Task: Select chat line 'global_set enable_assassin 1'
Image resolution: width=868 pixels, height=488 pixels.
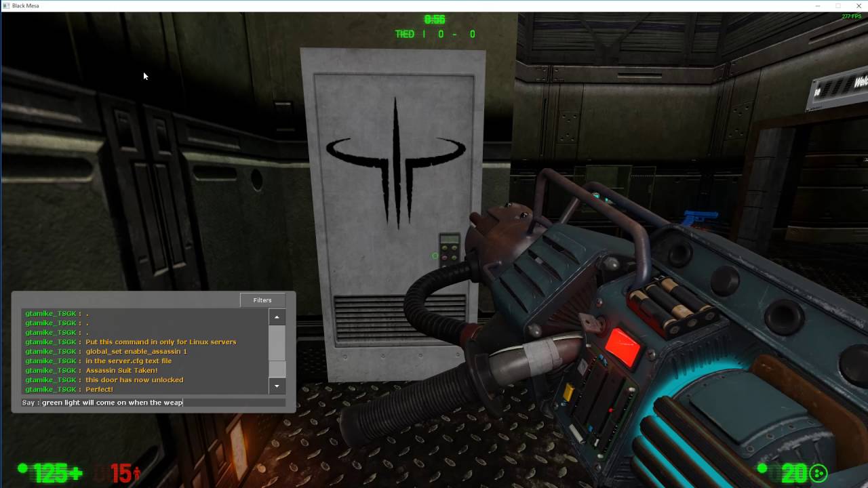Action: pos(136,352)
